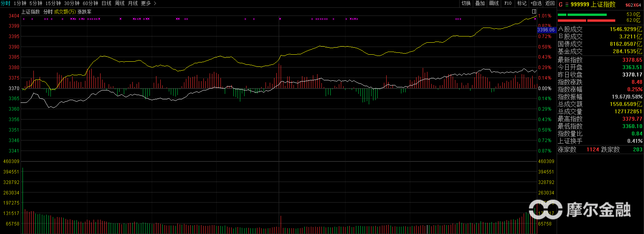Select the 15分钟 period tab
The width and height of the screenshot is (644, 234).
(53, 3)
